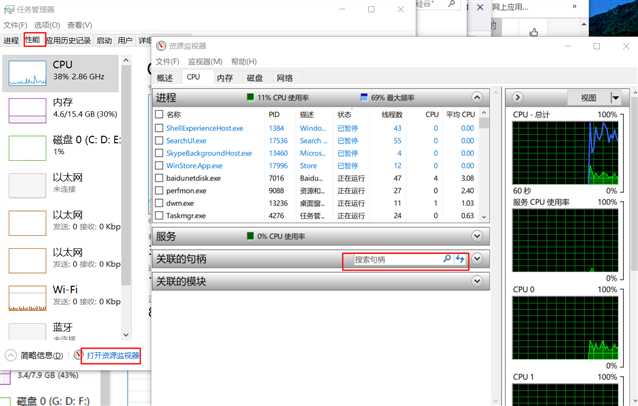Collapse the 进程 processes section chevron
Screen dimensions: 638x406
tap(476, 98)
